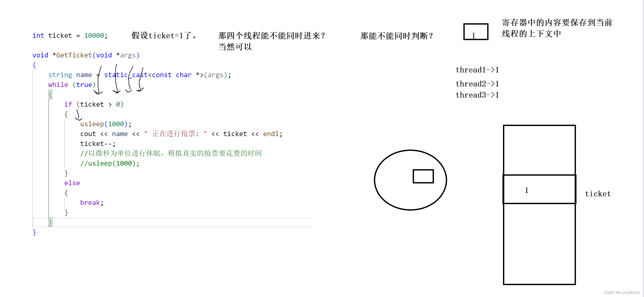The image size is (644, 297).
Task: Click the note '假设ticket=1了。'
Action: tap(164, 35)
